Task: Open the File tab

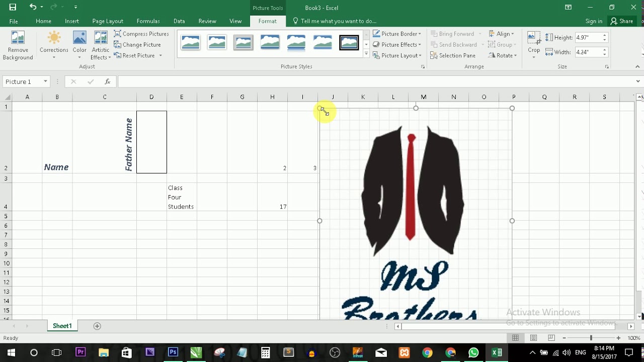Action: (x=14, y=21)
